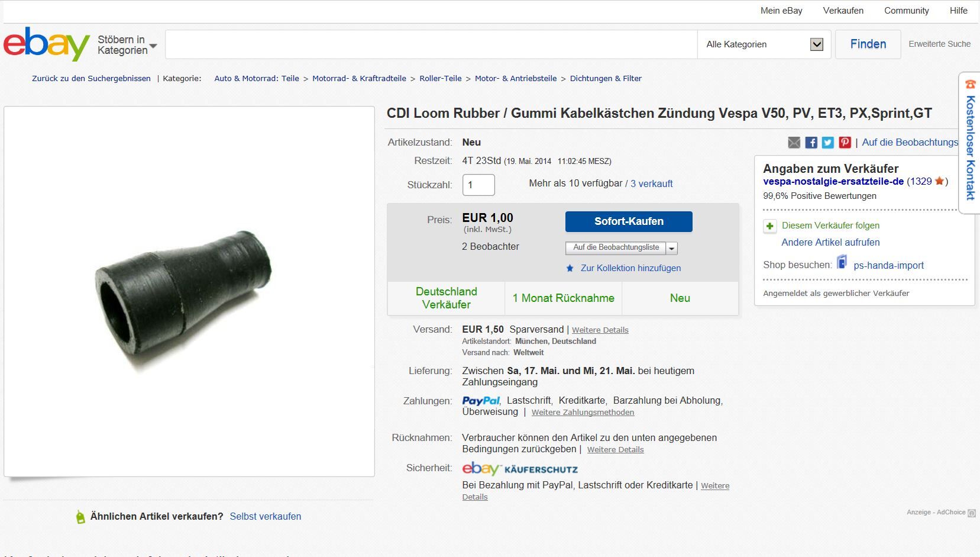Image resolution: width=980 pixels, height=557 pixels.
Task: Share listing on Facebook icon
Action: coord(811,143)
